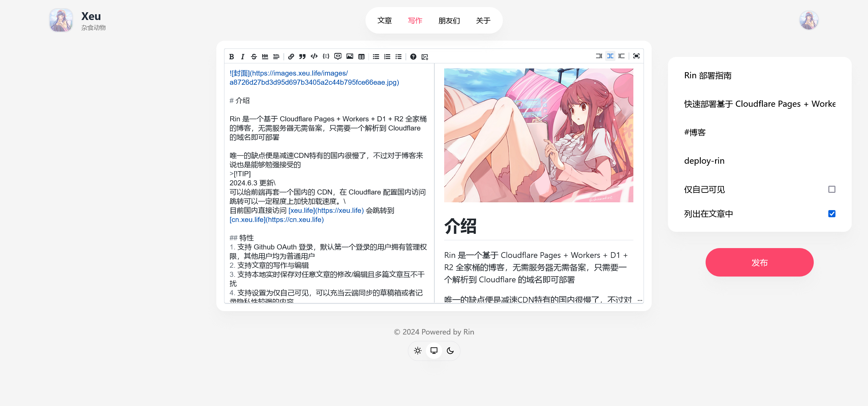The width and height of the screenshot is (868, 406).
Task: Click the 发布 publish button
Action: pyautogui.click(x=759, y=262)
